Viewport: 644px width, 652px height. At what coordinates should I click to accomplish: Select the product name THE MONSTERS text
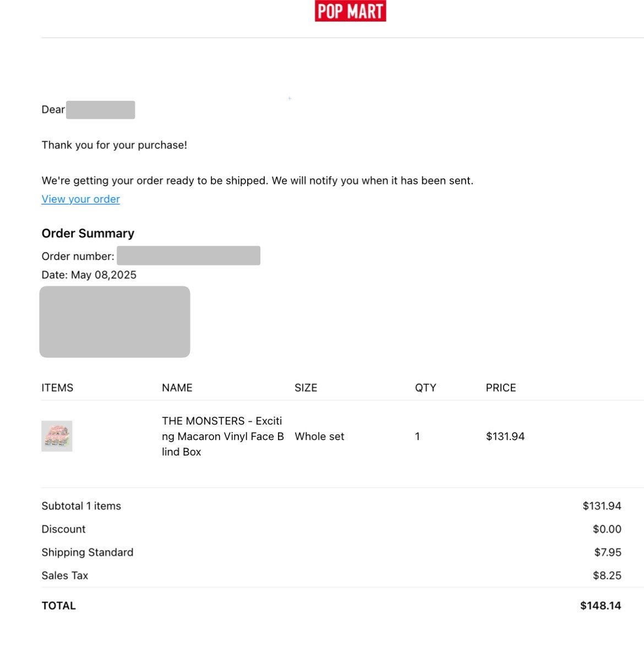click(x=223, y=436)
